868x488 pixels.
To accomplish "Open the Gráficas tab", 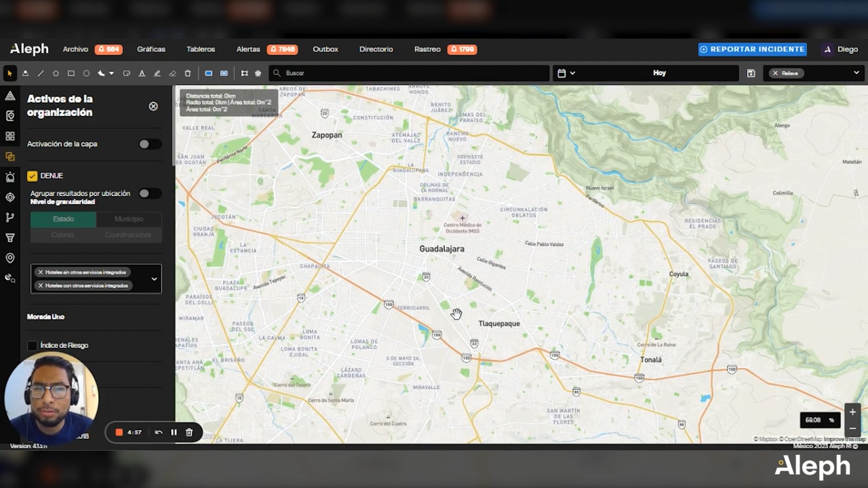I will tap(151, 49).
